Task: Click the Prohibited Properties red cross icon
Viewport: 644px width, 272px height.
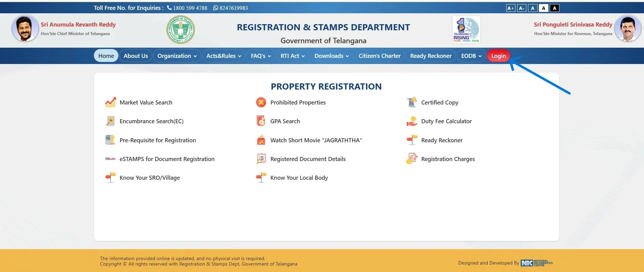Action: (261, 102)
